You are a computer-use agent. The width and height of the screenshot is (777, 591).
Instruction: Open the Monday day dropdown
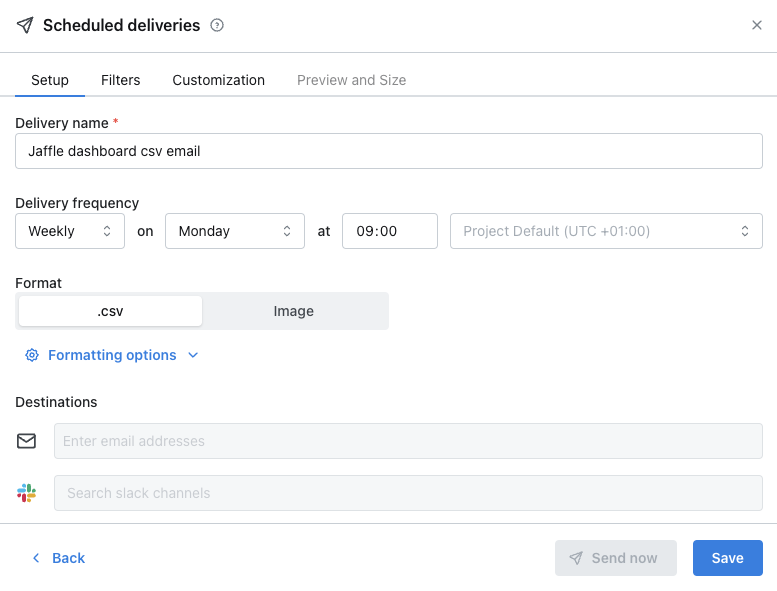pyautogui.click(x=235, y=231)
